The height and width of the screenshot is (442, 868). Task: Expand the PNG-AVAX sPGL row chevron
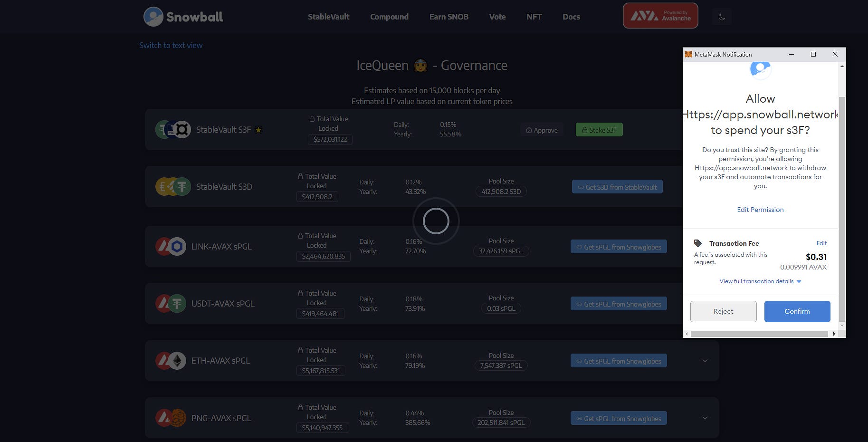point(705,418)
